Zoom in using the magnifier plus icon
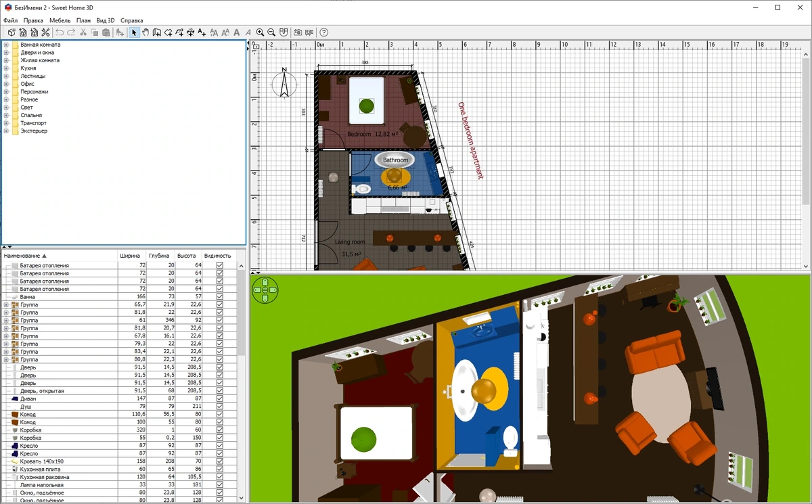 pyautogui.click(x=260, y=32)
